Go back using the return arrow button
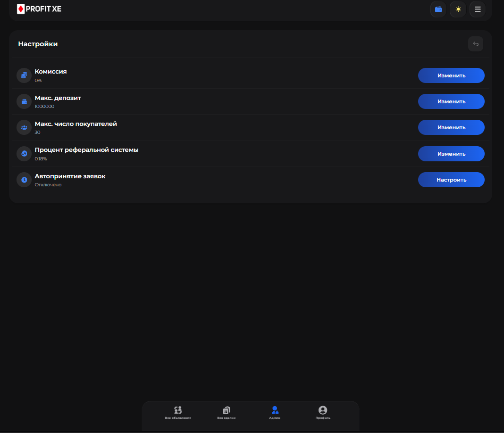This screenshot has width=504, height=433. pyautogui.click(x=476, y=44)
